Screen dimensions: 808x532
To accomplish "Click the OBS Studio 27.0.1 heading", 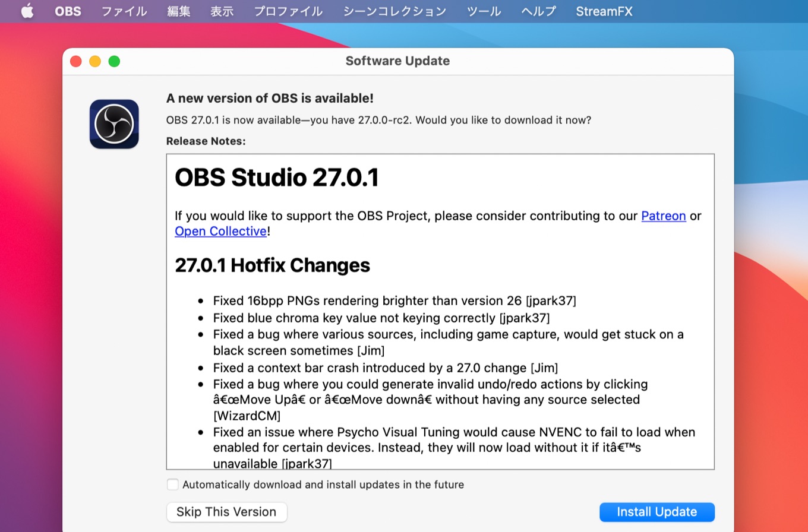I will [x=277, y=178].
